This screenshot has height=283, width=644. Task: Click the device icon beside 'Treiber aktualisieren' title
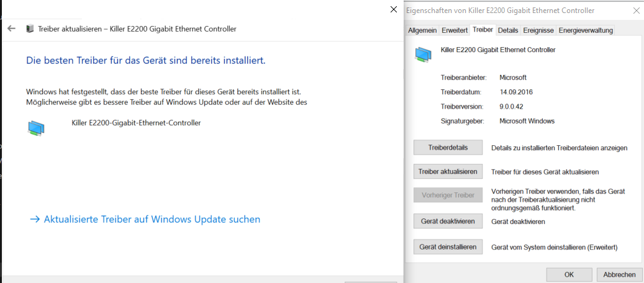pyautogui.click(x=30, y=29)
